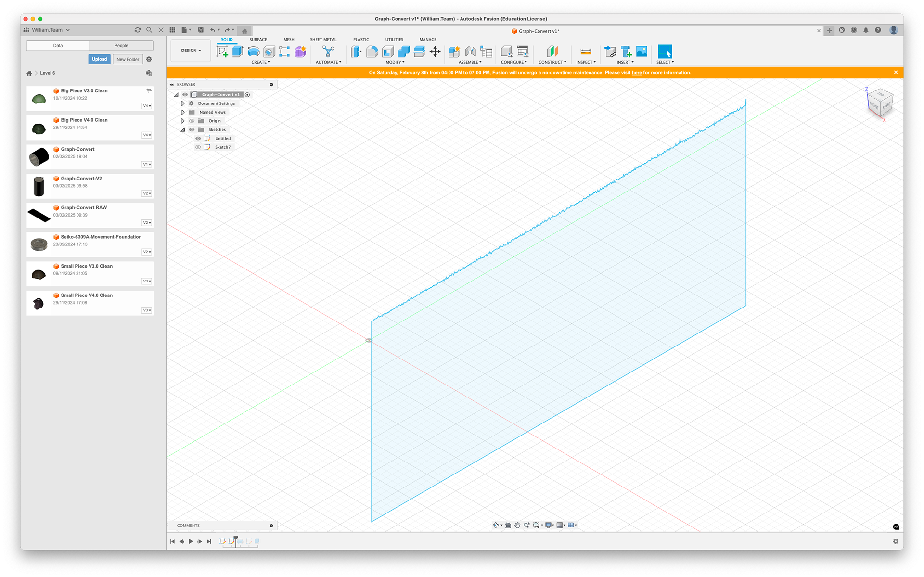Hide the Untitled sketch
The width and height of the screenshot is (924, 577).
198,139
